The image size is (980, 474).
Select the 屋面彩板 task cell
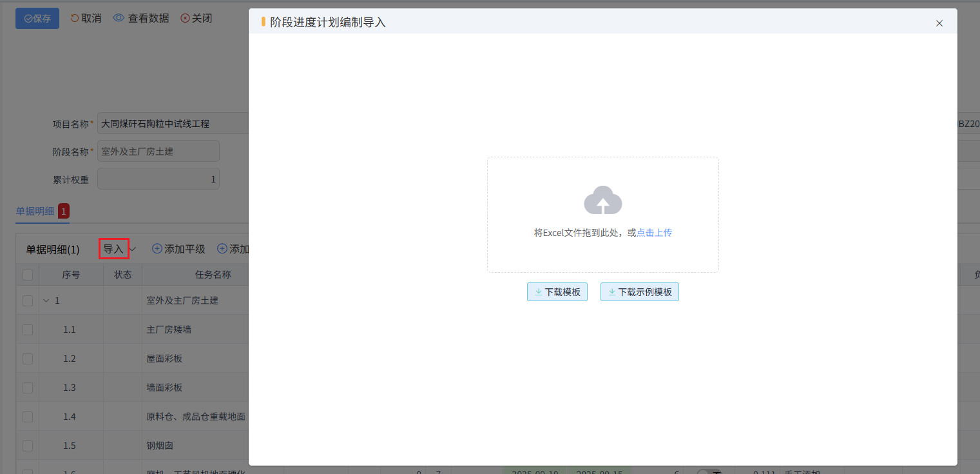[196, 359]
